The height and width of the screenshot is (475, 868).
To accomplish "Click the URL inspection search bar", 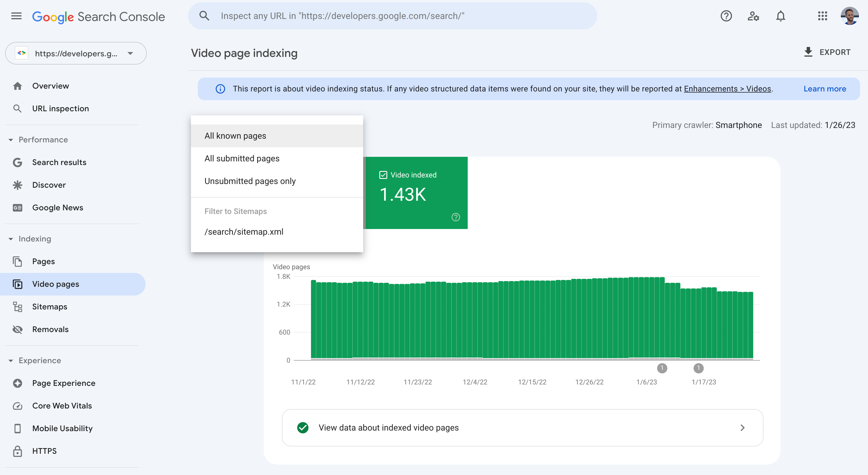I will (393, 16).
